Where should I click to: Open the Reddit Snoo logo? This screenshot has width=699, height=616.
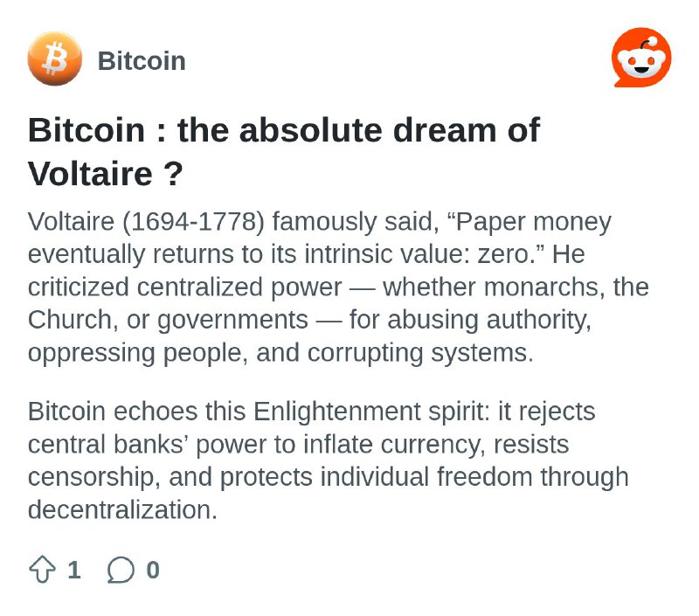[641, 58]
